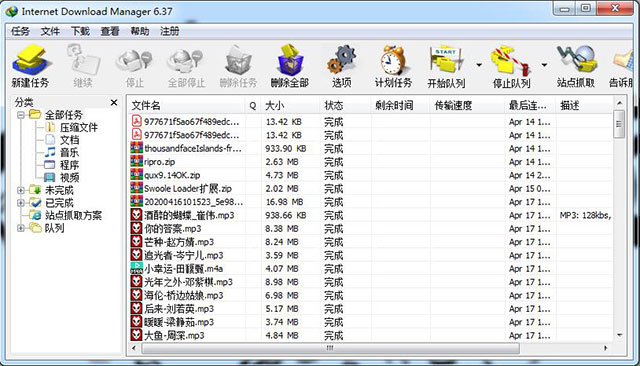Select file 追光者-岑宁儿.mp3

click(184, 255)
